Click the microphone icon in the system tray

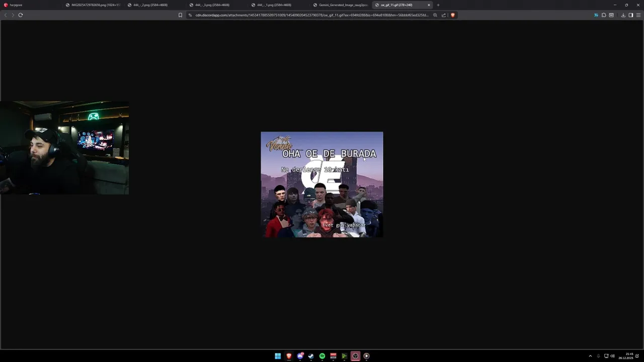click(x=598, y=356)
